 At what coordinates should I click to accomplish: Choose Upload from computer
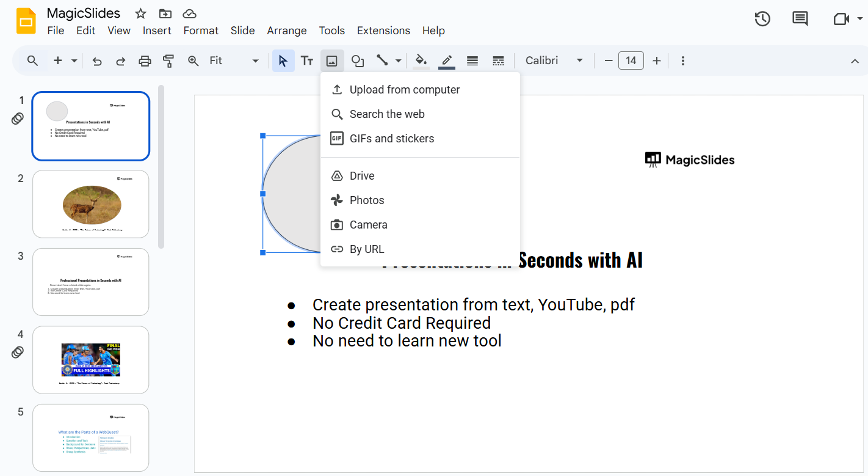(x=404, y=90)
